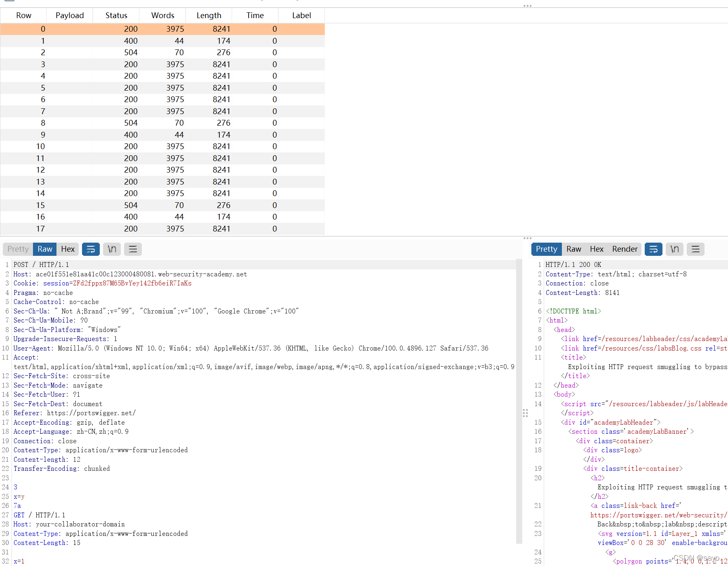Sort results by Label column header
This screenshot has width=728, height=566.
click(x=301, y=15)
